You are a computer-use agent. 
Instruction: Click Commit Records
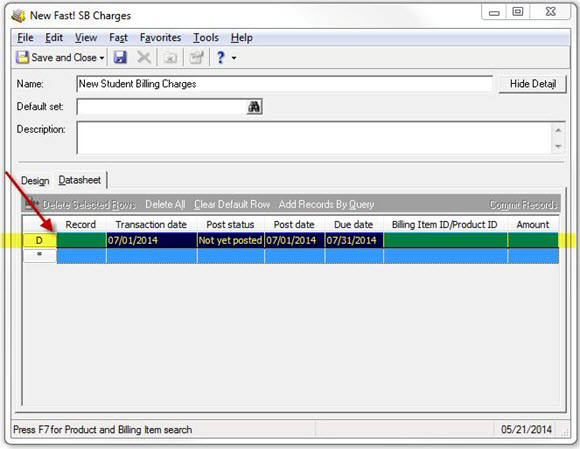point(523,205)
